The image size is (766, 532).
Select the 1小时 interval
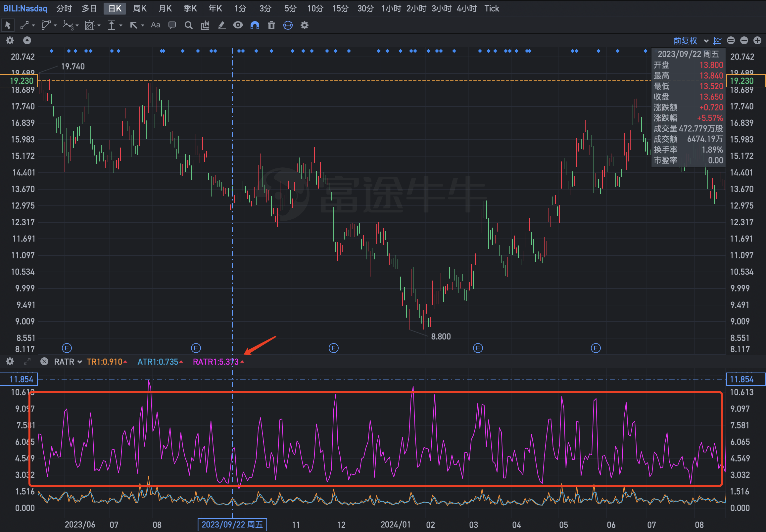coord(391,8)
